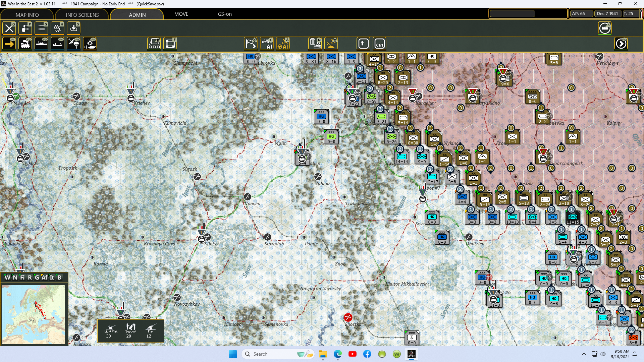Toggle the Fi nation filter

pyautogui.click(x=22, y=278)
